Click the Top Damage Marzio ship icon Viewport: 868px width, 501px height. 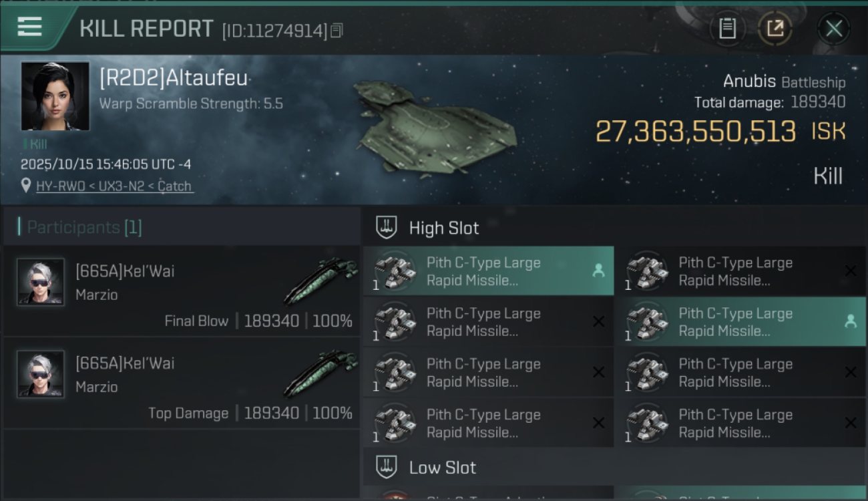point(320,374)
